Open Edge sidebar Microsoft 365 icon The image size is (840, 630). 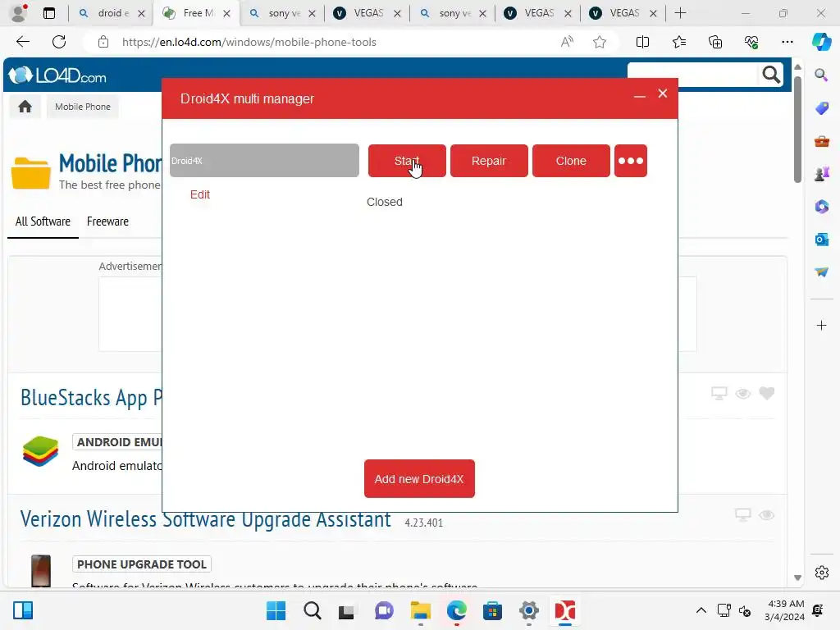[821, 206]
